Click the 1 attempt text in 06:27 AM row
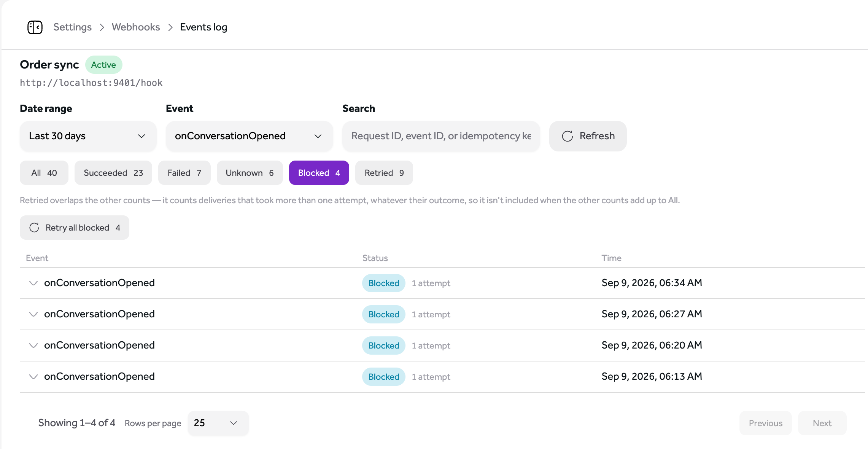This screenshot has width=868, height=449. click(x=431, y=314)
